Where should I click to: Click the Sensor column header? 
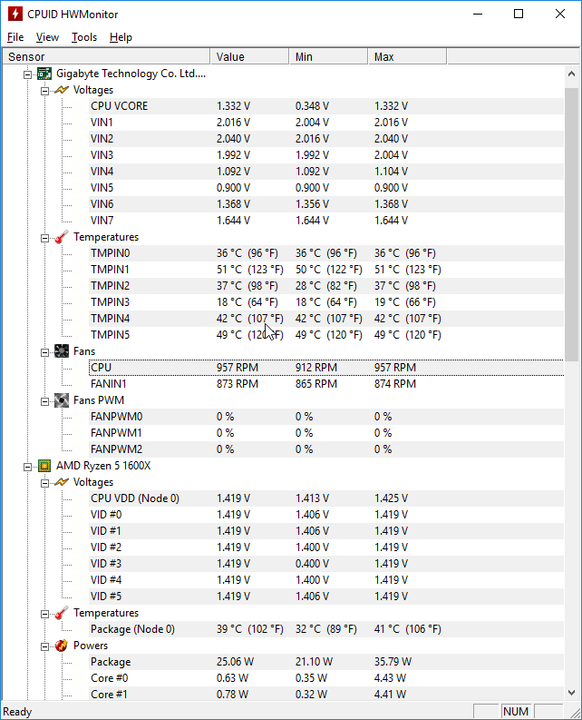(x=106, y=57)
